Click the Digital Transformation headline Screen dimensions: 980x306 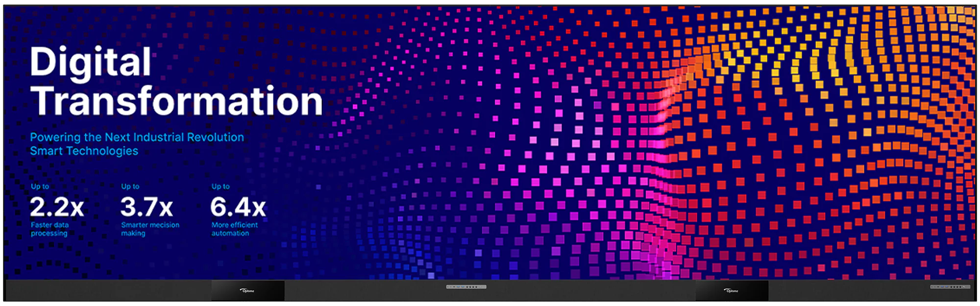pos(176,81)
